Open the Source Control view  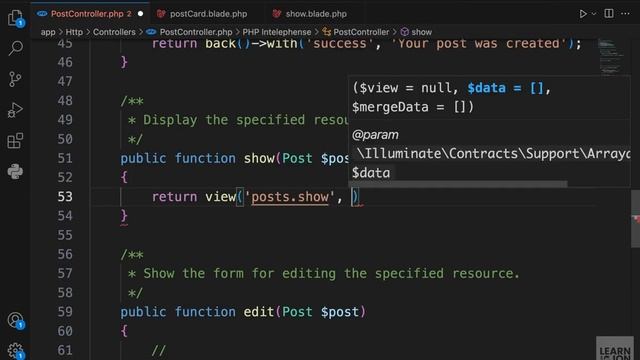(x=15, y=79)
